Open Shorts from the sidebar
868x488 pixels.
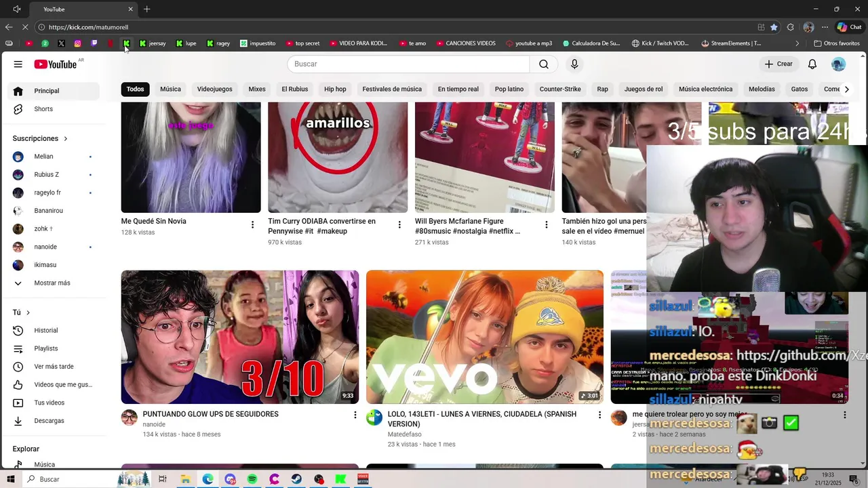(x=54, y=109)
